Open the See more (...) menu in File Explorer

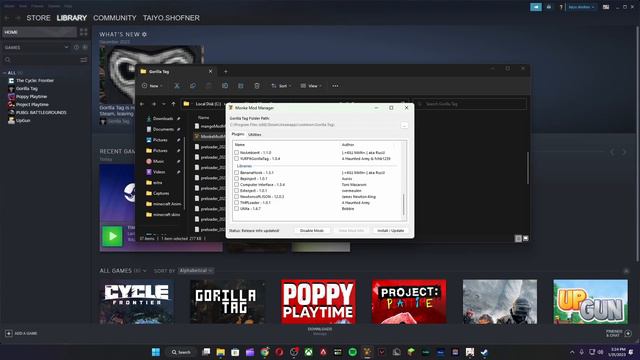click(335, 86)
